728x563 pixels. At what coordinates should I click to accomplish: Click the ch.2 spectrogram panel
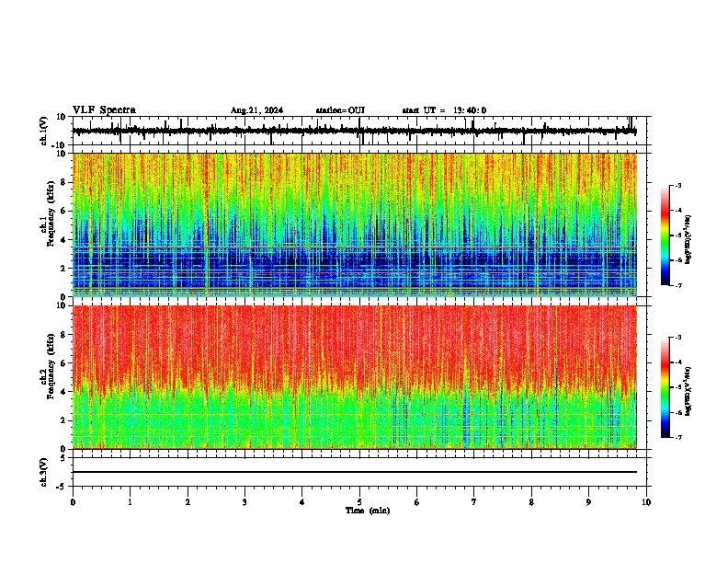pos(354,377)
